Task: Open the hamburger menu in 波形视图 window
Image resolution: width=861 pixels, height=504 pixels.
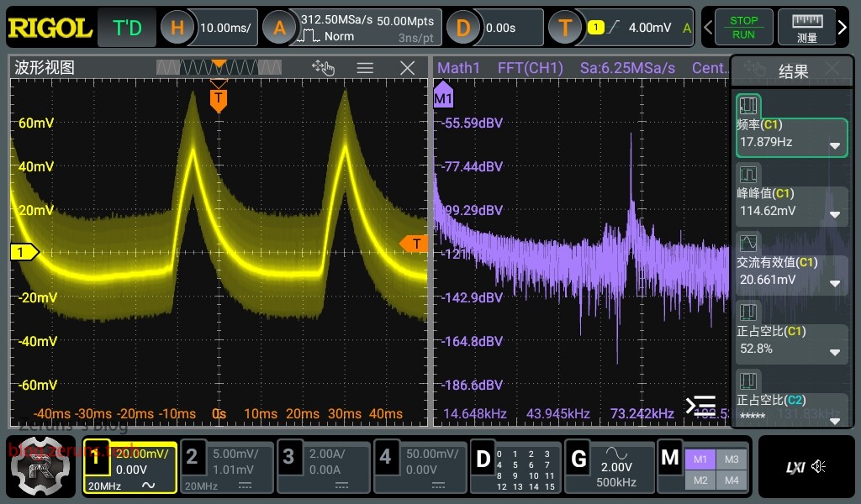Action: (x=365, y=68)
